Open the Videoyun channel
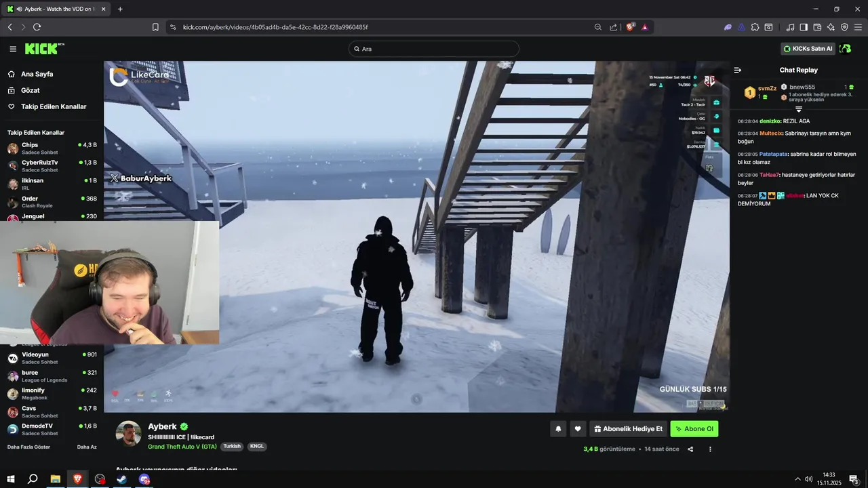 click(x=52, y=358)
